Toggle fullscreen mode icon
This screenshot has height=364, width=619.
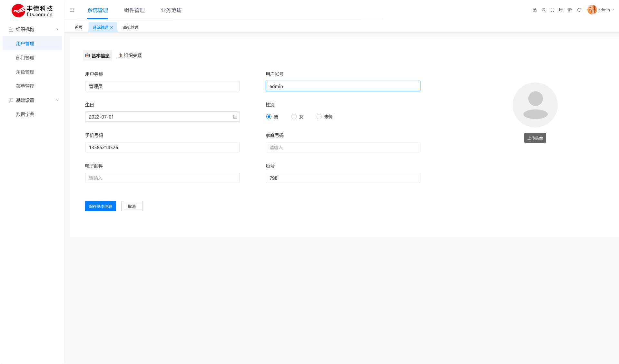pos(552,10)
